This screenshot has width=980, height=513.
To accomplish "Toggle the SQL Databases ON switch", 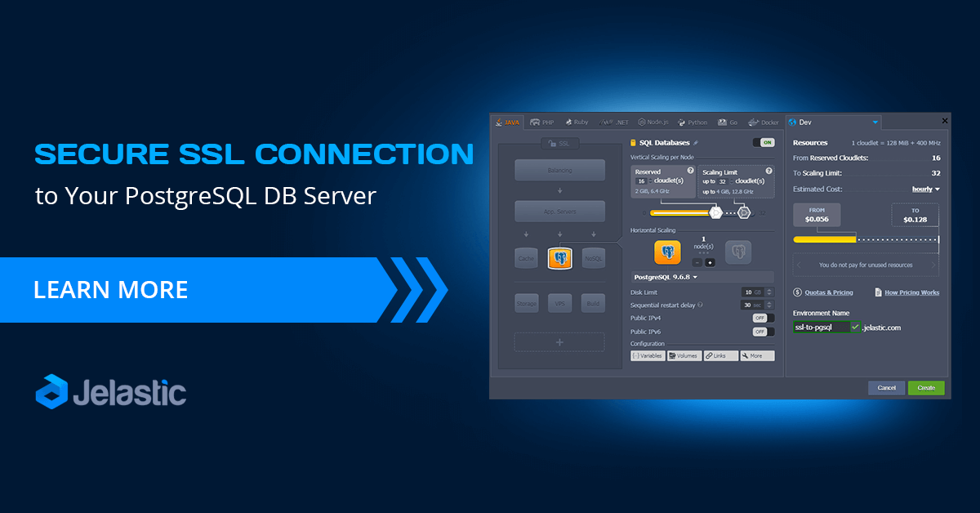I will pos(765,142).
